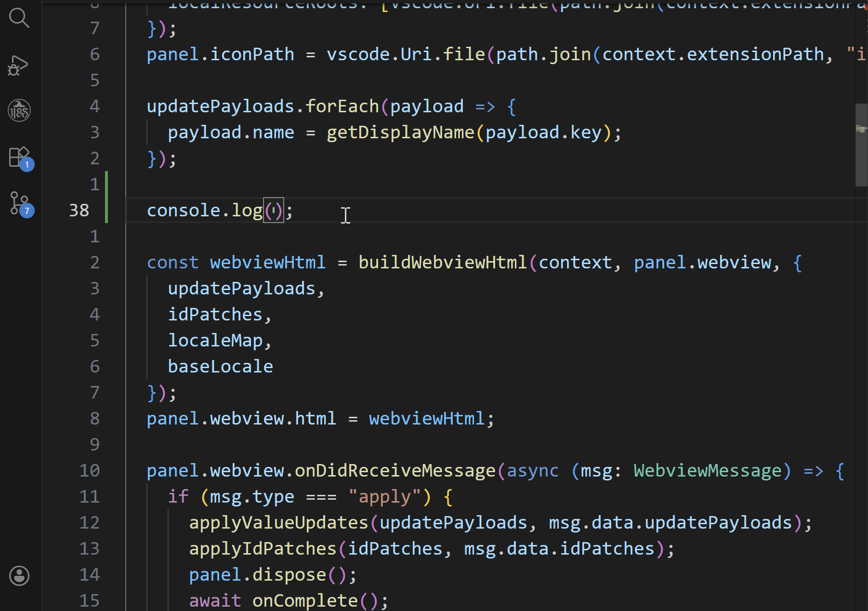Click the getDisplayName function name
868x611 pixels.
point(400,133)
